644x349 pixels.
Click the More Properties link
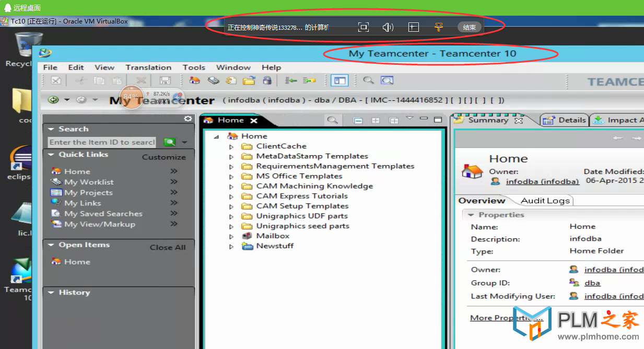pyautogui.click(x=507, y=318)
